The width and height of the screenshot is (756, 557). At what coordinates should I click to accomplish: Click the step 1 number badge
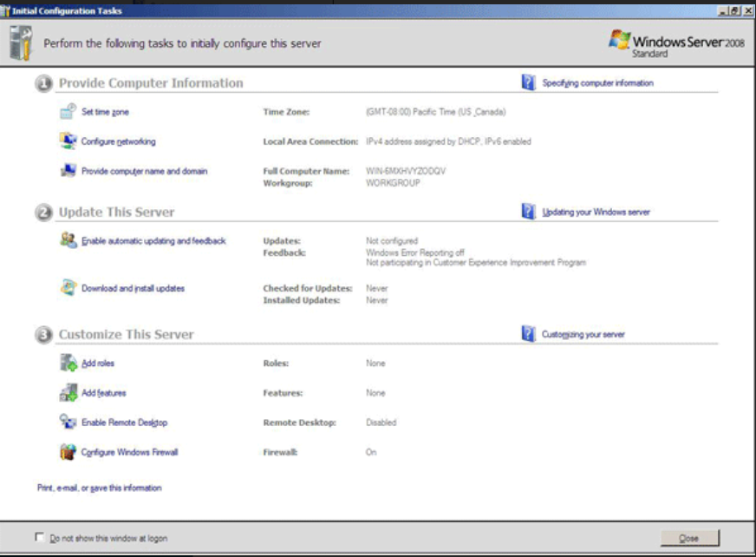click(x=43, y=83)
